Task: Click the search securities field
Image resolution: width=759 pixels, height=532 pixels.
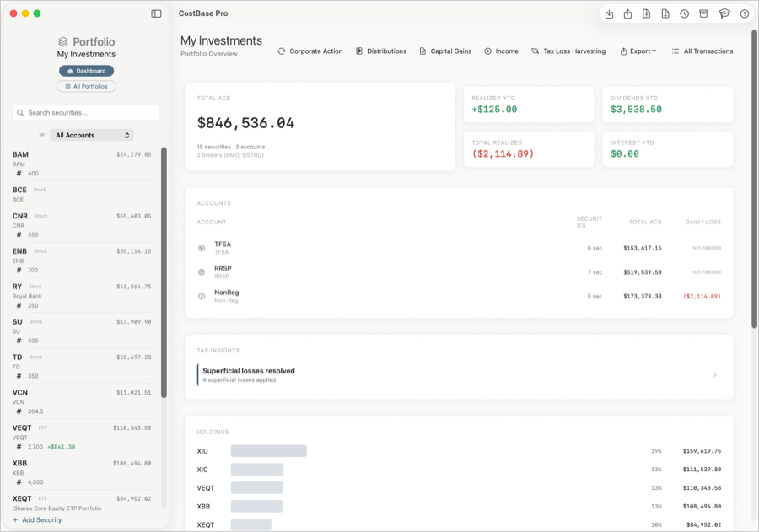Action: 87,112
